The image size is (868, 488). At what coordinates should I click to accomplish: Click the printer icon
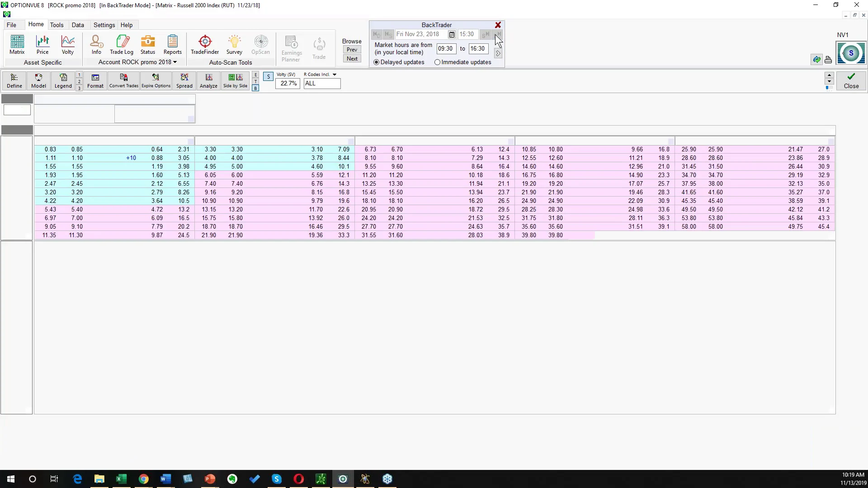(828, 60)
